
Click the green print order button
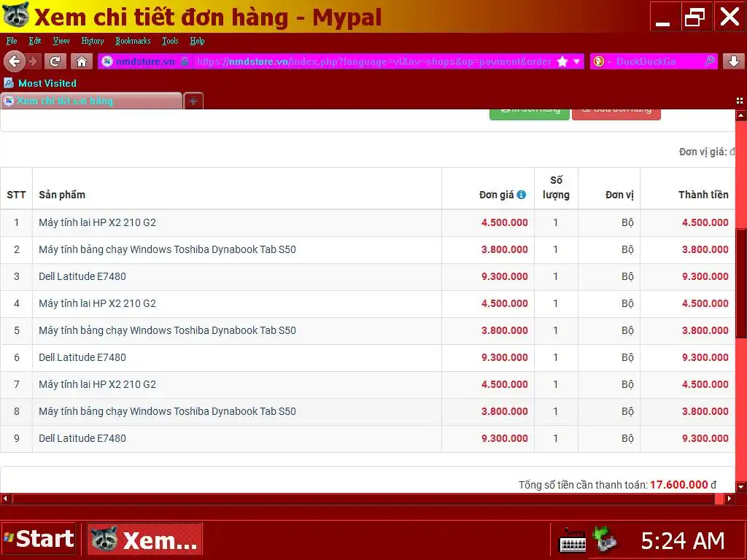pos(530,114)
